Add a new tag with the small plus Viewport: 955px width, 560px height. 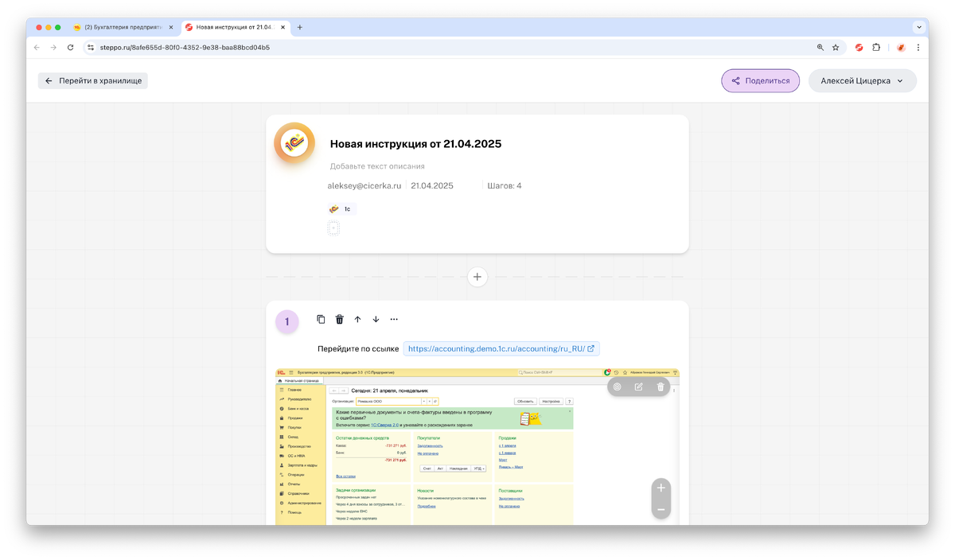pos(333,228)
